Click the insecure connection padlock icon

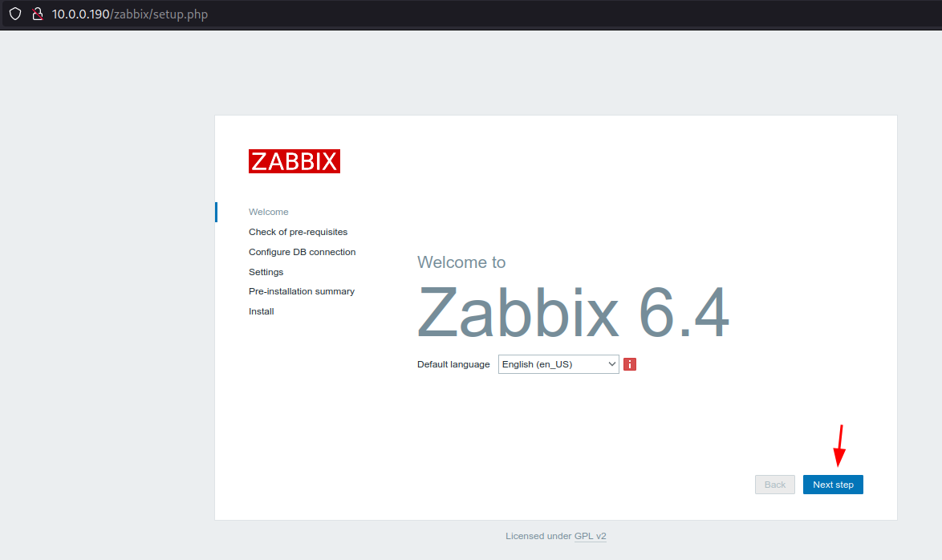(37, 14)
